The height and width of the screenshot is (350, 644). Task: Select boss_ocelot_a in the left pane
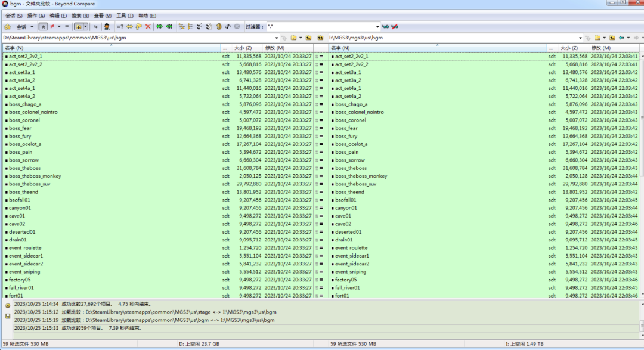(x=25, y=144)
